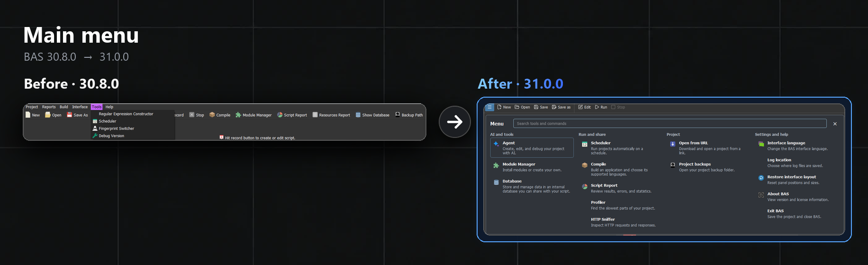Open the Help menu in the Before panel
868x265 pixels.
tap(109, 107)
